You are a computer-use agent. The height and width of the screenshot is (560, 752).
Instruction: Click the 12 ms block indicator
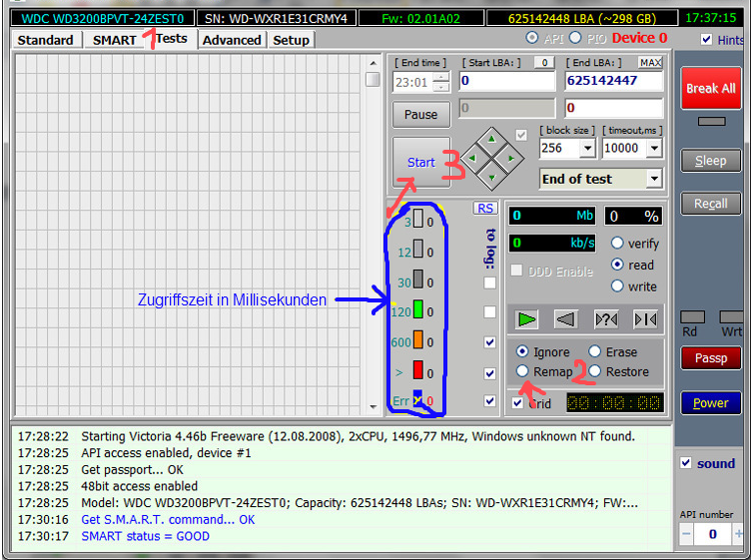(x=418, y=249)
